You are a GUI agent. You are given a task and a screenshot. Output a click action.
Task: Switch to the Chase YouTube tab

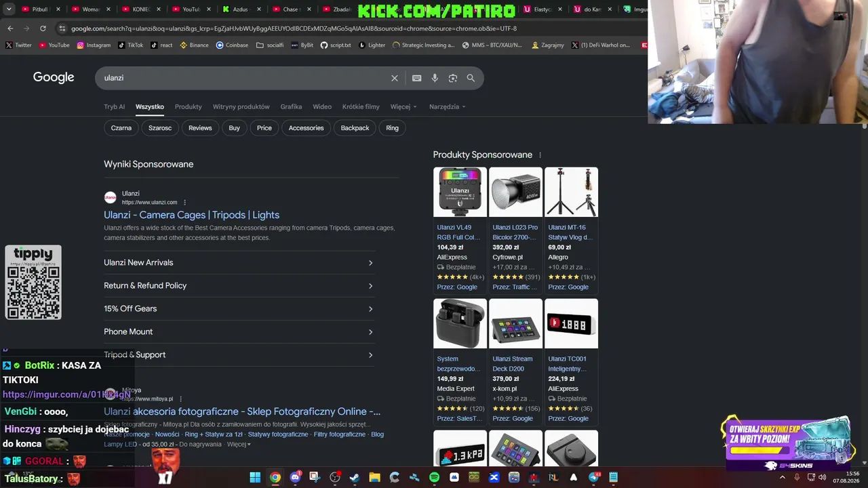292,9
